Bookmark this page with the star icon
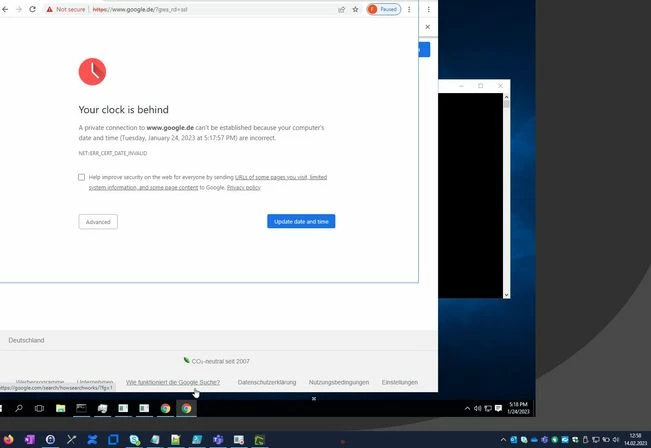This screenshot has width=651, height=448. pyautogui.click(x=355, y=10)
